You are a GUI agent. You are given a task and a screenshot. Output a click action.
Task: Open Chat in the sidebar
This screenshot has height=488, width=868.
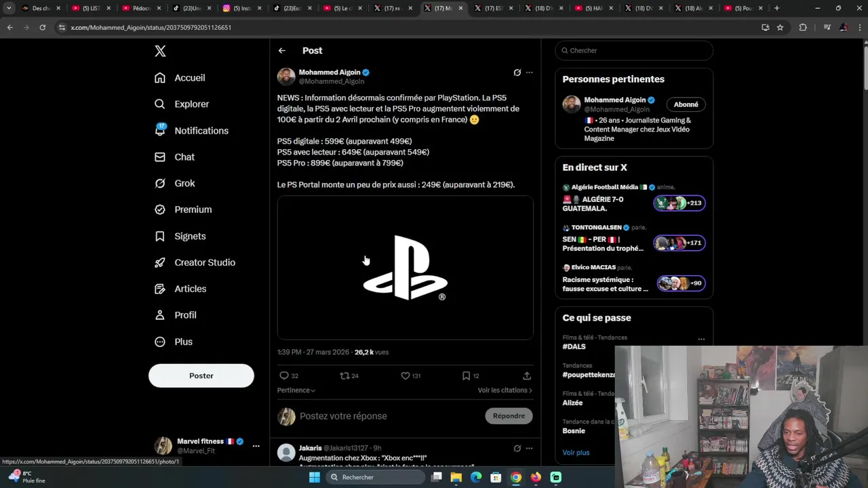coord(174,157)
